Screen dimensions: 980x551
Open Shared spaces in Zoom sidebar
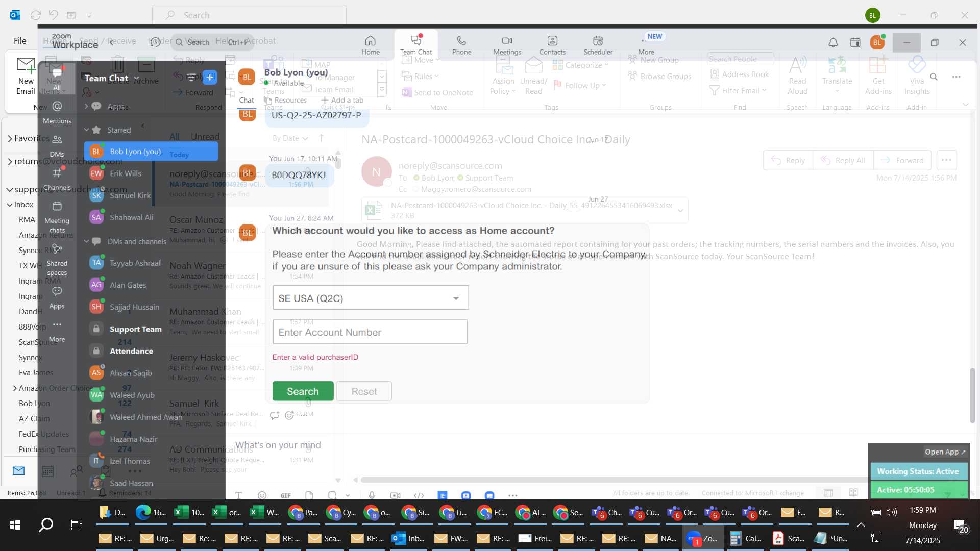[57, 260]
